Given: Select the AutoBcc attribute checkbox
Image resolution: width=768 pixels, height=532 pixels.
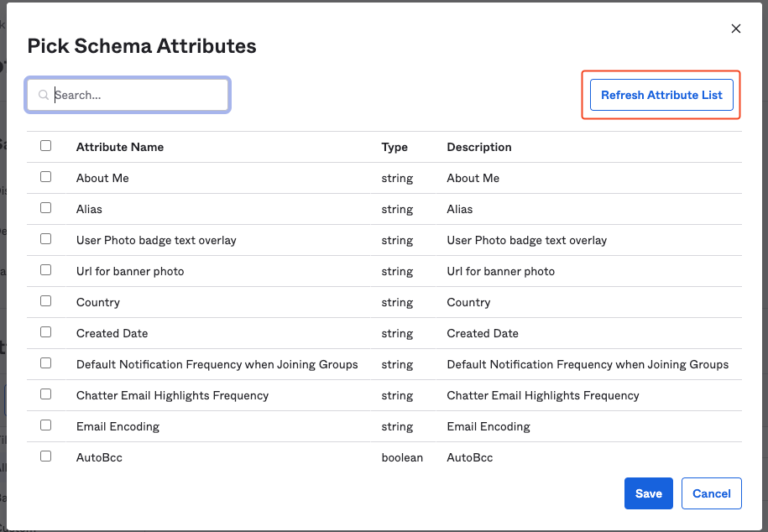Looking at the screenshot, I should click(x=45, y=456).
